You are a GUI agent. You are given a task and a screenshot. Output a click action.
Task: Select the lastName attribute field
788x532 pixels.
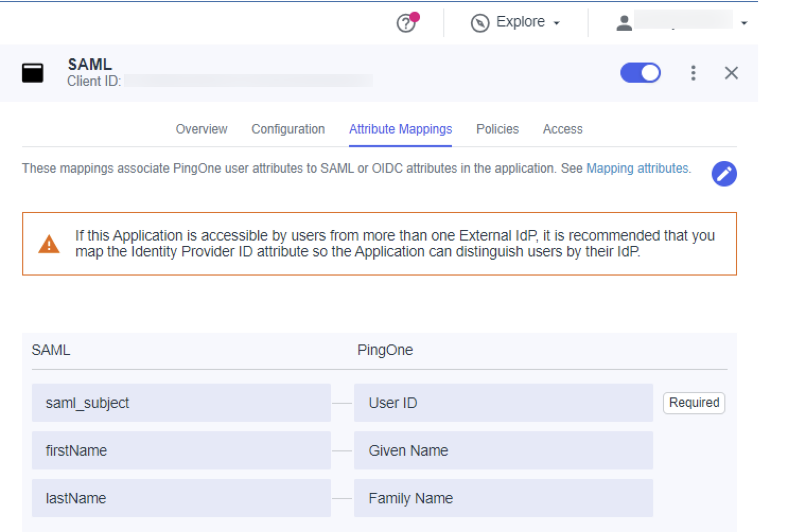[x=181, y=498]
